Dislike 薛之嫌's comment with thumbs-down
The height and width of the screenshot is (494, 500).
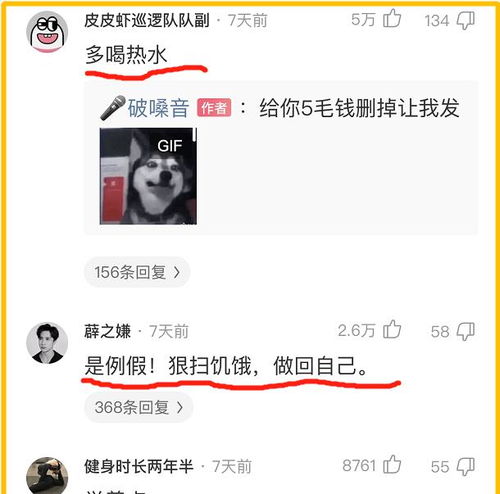point(465,331)
